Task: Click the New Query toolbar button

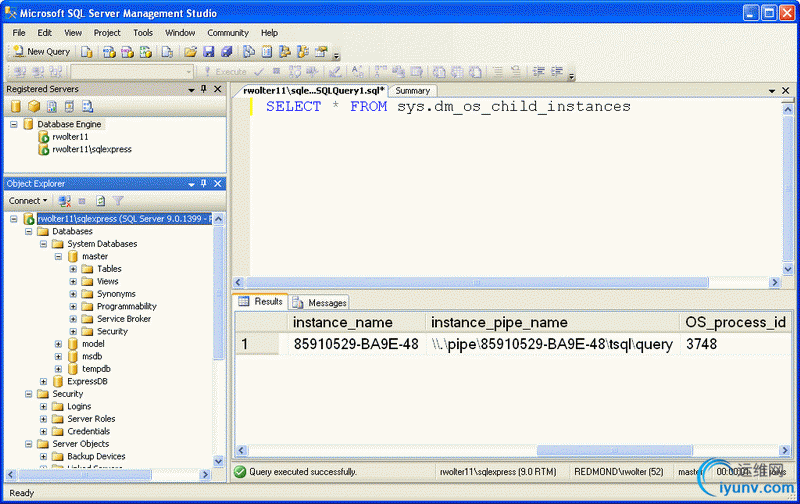Action: [x=42, y=52]
